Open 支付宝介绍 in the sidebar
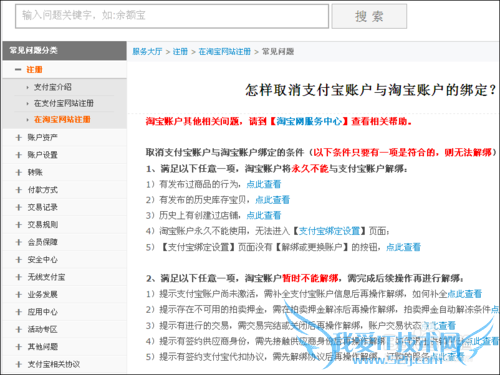The width and height of the screenshot is (500, 375). point(53,87)
